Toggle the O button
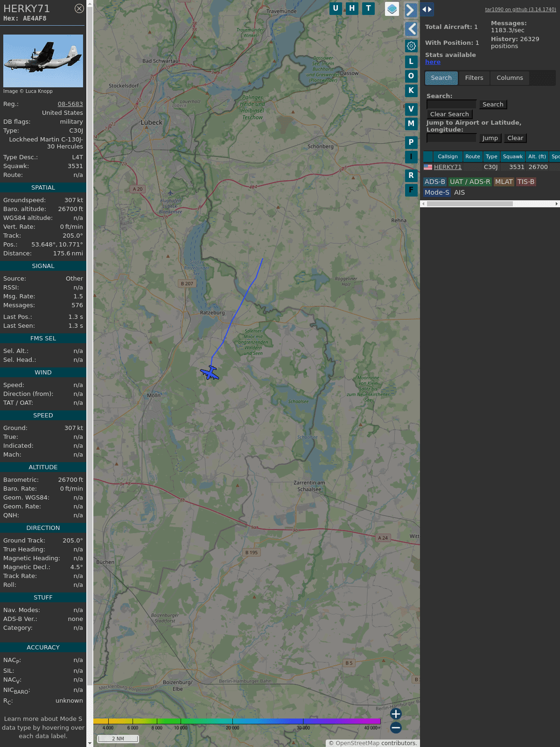560x747 pixels. click(411, 76)
